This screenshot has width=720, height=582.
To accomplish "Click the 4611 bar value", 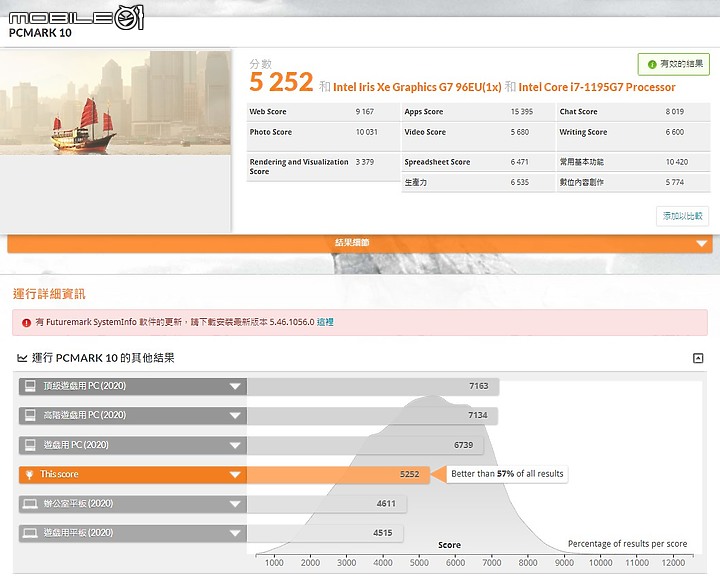I will tap(386, 504).
